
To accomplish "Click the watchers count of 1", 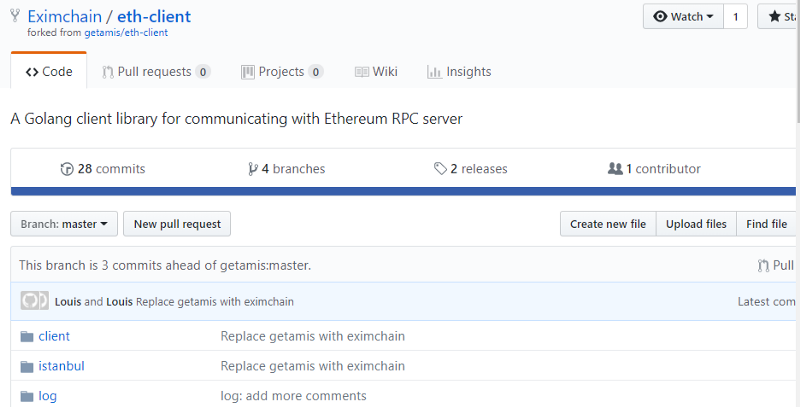I will coord(736,17).
